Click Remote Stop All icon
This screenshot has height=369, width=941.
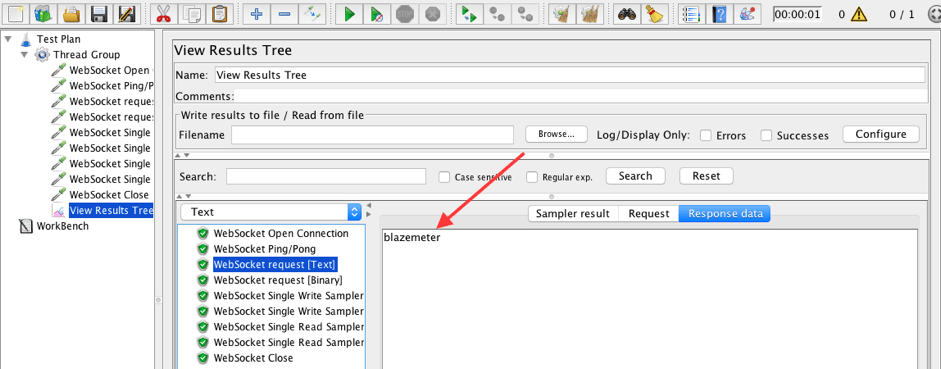point(497,13)
